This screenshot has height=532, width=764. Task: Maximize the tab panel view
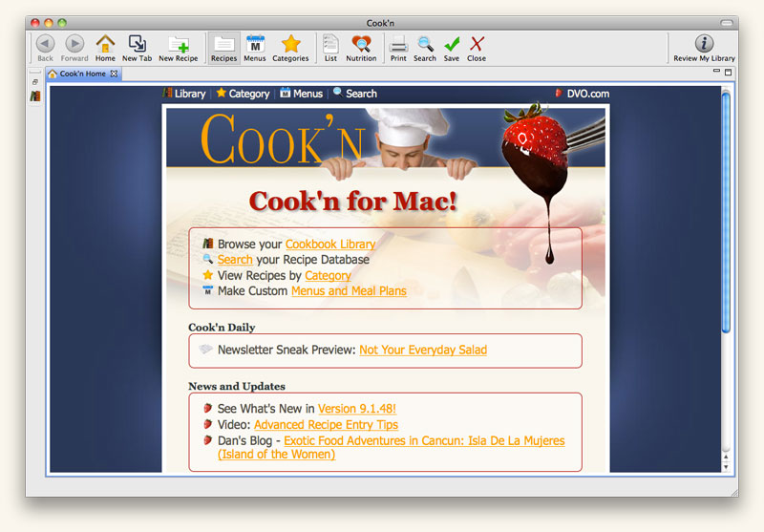(x=729, y=72)
